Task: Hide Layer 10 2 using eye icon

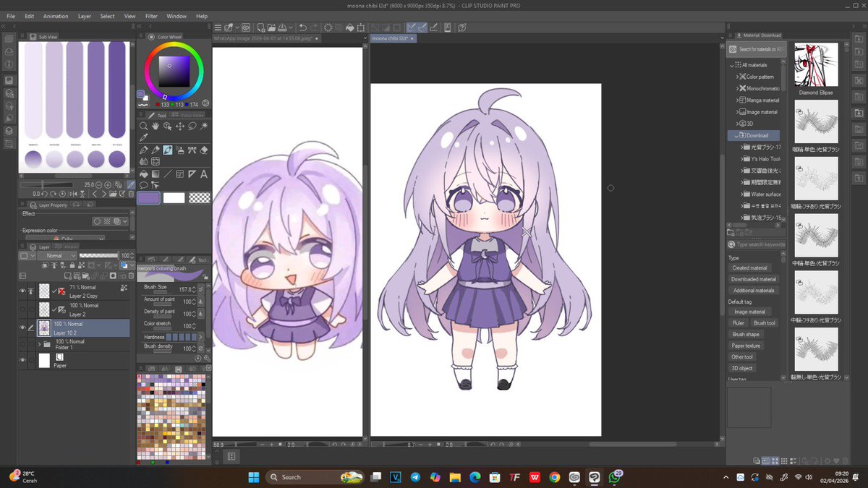Action: coord(23,327)
